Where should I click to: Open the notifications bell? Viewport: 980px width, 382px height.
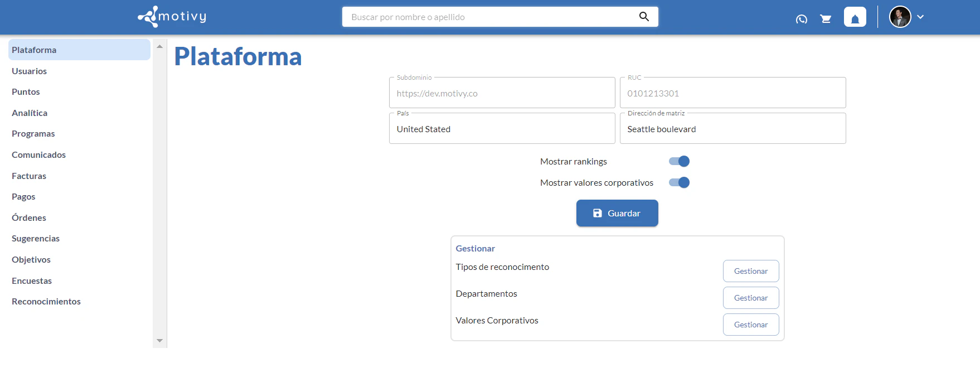855,17
